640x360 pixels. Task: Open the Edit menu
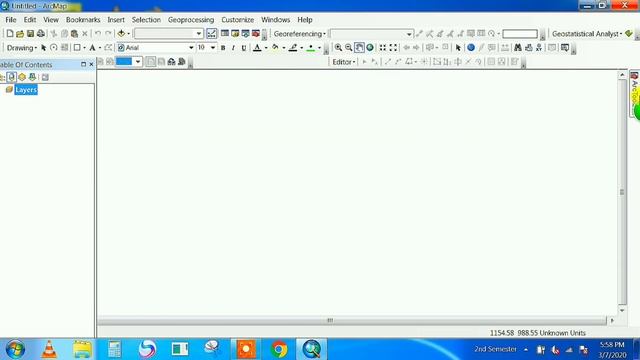click(30, 20)
